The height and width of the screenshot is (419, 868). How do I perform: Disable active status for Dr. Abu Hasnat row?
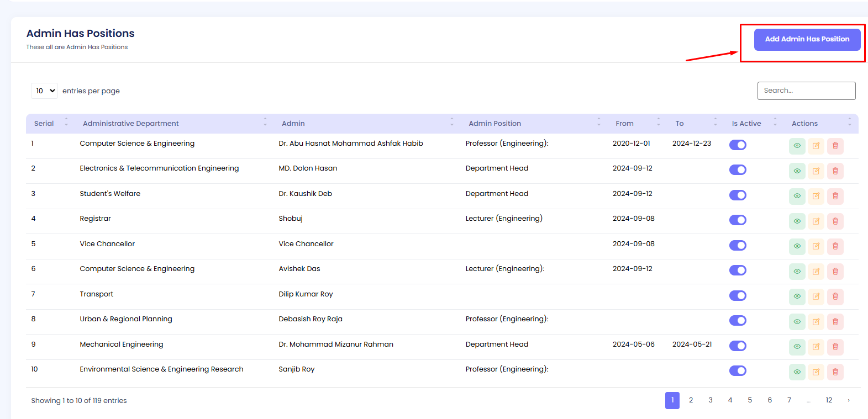[738, 145]
